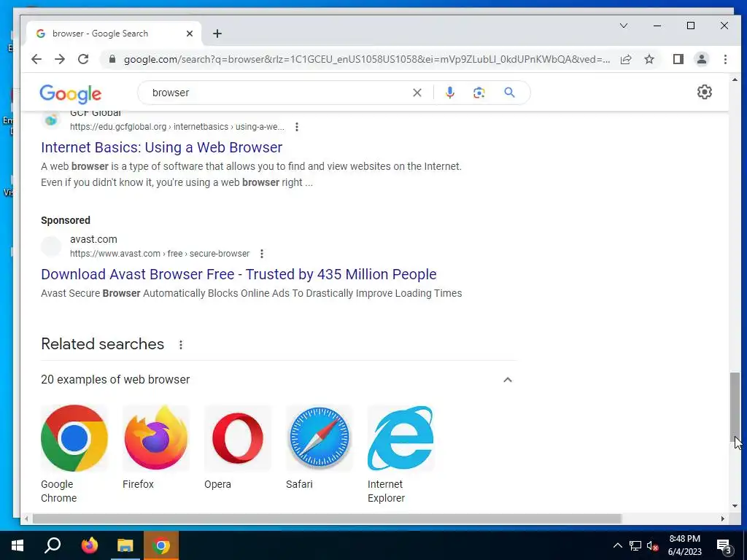Focus the Chrome address bar URL

click(x=367, y=59)
